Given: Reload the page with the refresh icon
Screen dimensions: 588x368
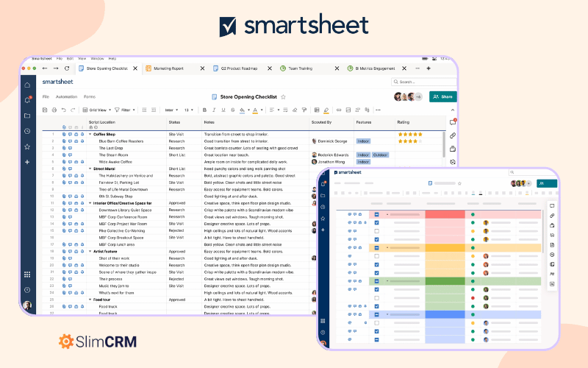Looking at the screenshot, I should 67,68.
